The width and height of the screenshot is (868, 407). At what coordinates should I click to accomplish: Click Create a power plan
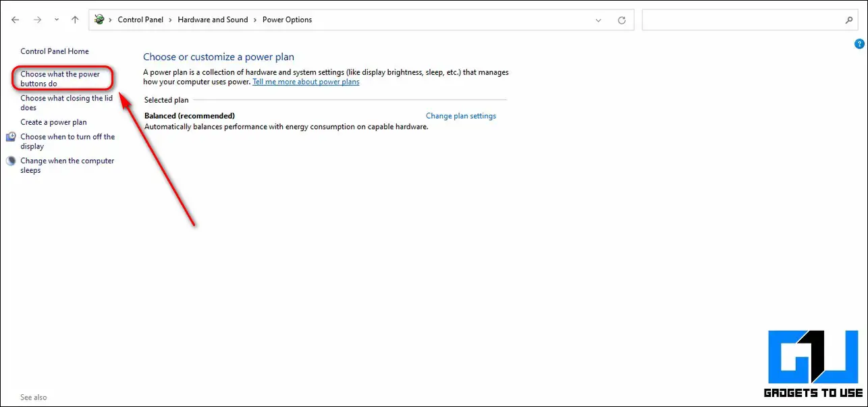click(x=53, y=122)
